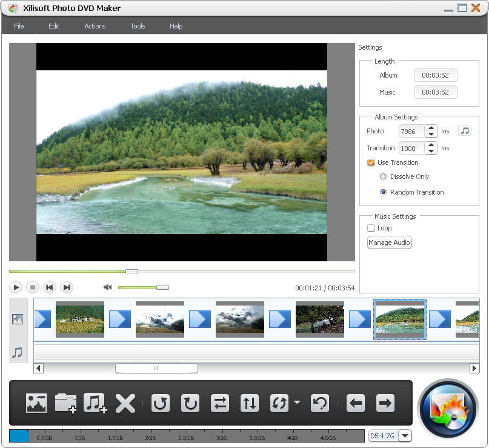Click the volume slider handle
Screen dimensions: 489x448
(162, 287)
